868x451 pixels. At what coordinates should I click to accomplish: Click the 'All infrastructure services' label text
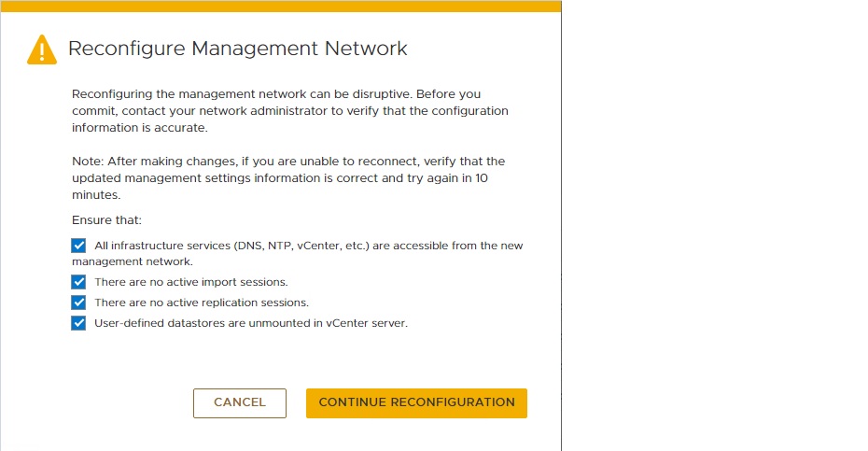coord(298,253)
